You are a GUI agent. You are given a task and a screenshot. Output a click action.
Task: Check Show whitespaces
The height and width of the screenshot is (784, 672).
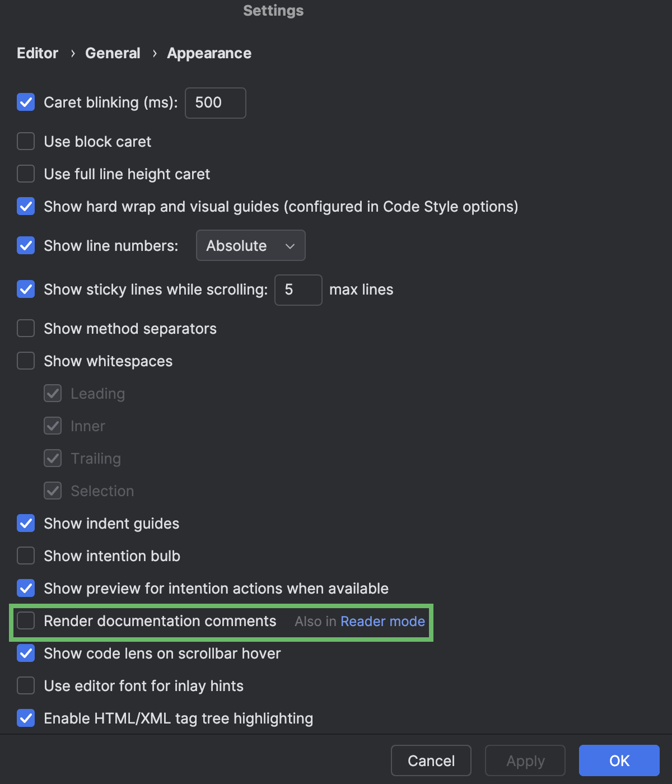tap(26, 361)
